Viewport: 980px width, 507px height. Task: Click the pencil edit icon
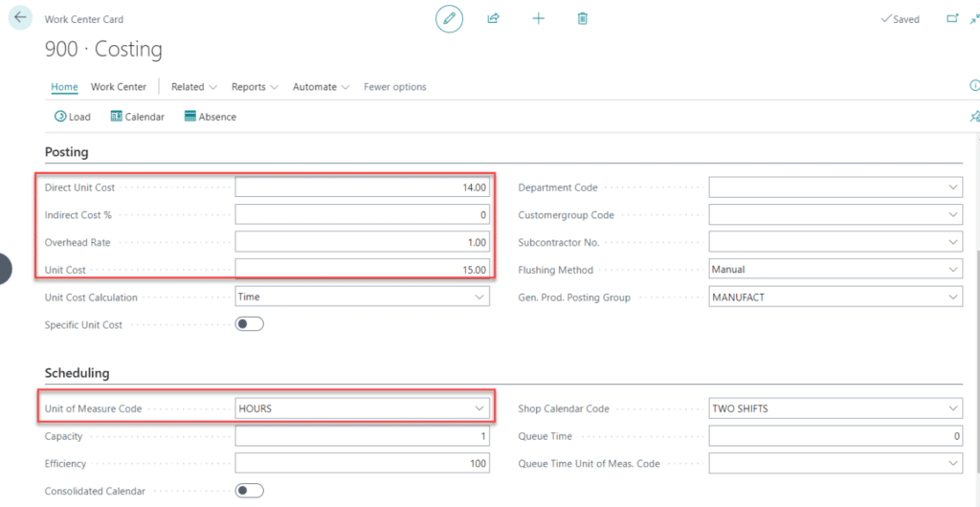point(449,18)
